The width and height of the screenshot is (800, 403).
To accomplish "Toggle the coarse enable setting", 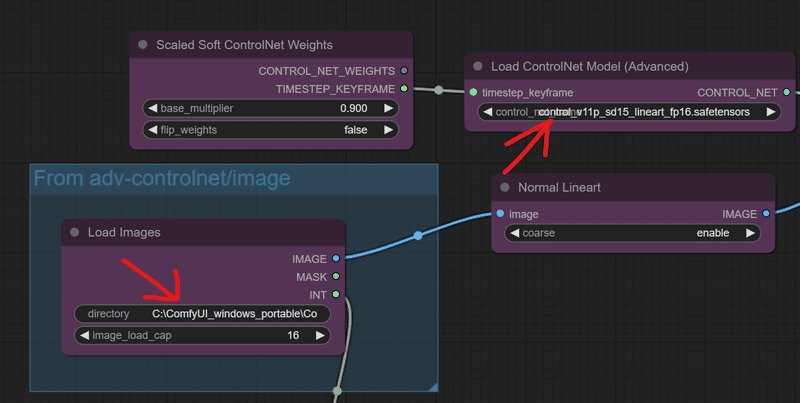I will coord(633,233).
